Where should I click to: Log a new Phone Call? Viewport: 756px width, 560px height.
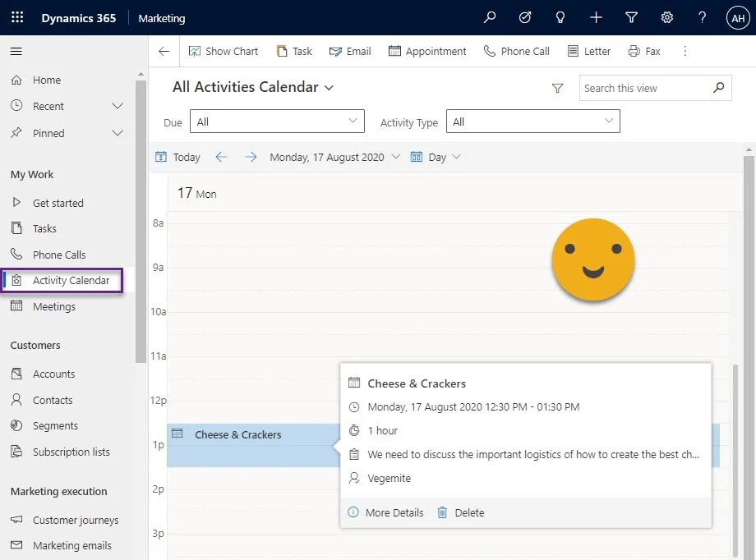click(x=516, y=51)
